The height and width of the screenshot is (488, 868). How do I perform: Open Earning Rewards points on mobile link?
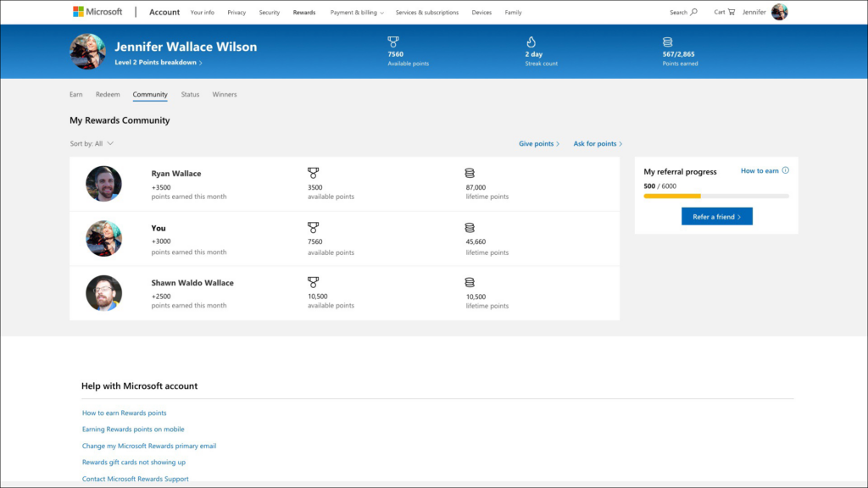[x=133, y=430]
